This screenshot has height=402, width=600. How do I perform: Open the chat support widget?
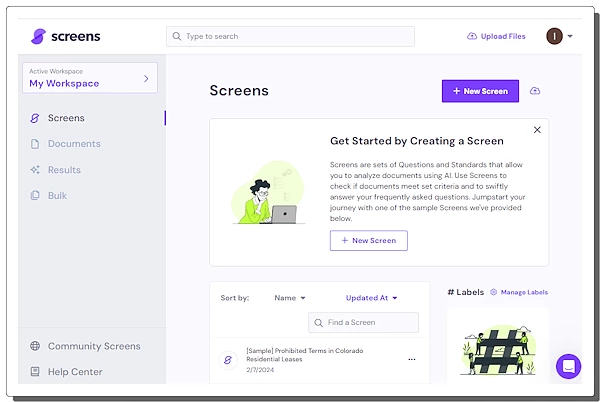coord(569,366)
